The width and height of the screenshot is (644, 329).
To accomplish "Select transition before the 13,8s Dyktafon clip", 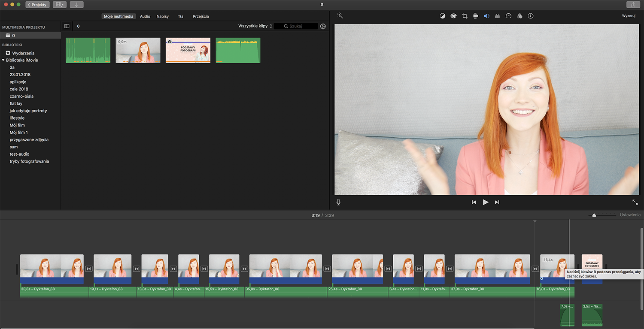I will [137, 269].
